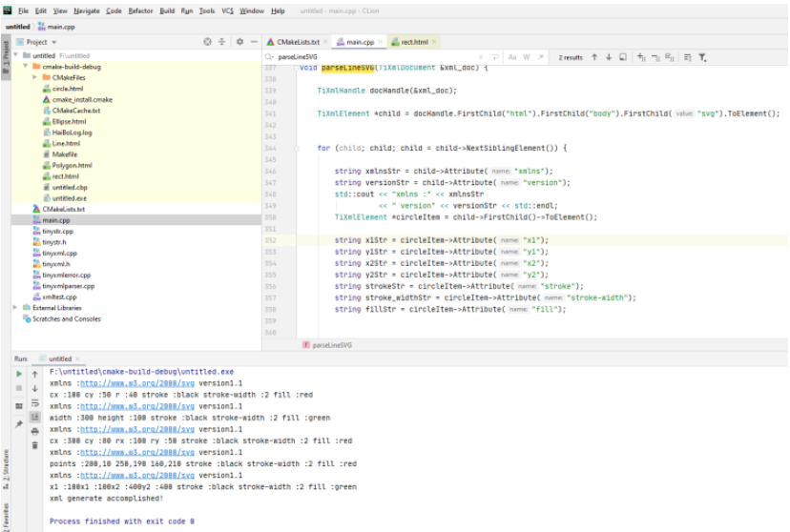Open tinyxml.cpp in the project tree
This screenshot has height=532, width=790.
(x=59, y=253)
